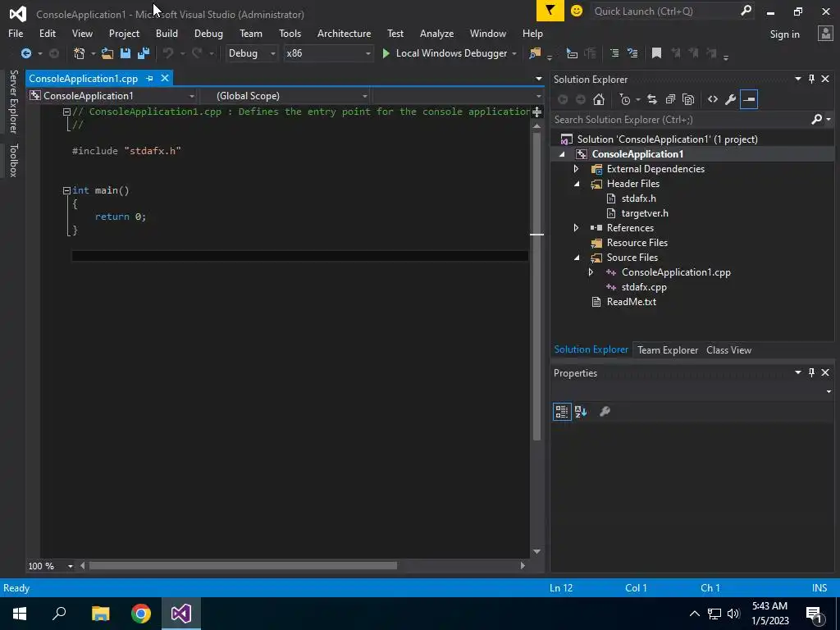The height and width of the screenshot is (630, 840).
Task: Save the current file with the floppy icon
Action: [126, 53]
